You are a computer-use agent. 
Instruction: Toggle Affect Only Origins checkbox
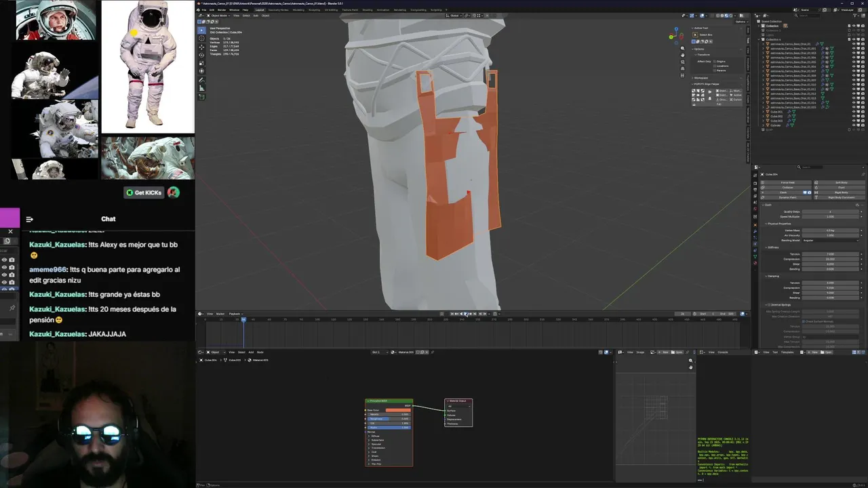(715, 61)
